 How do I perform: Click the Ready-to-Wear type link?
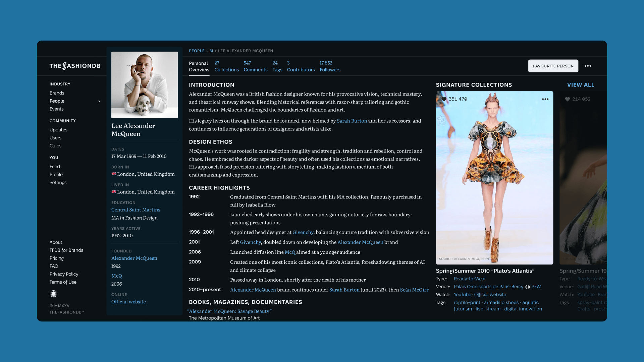point(470,279)
